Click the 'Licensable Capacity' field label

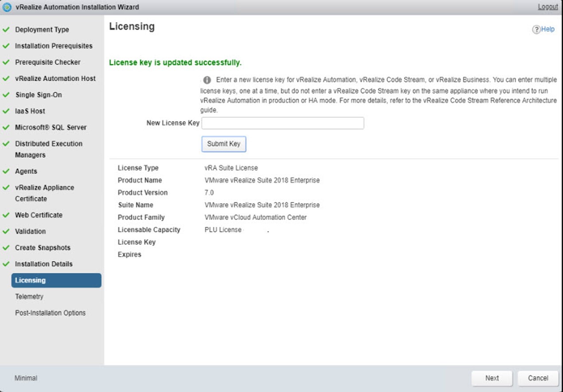pyautogui.click(x=149, y=230)
